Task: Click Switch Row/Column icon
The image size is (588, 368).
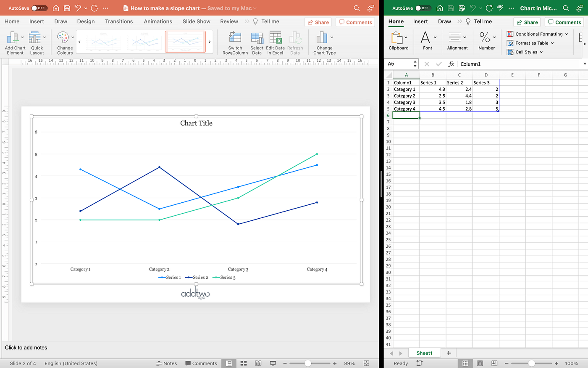Action: [235, 37]
